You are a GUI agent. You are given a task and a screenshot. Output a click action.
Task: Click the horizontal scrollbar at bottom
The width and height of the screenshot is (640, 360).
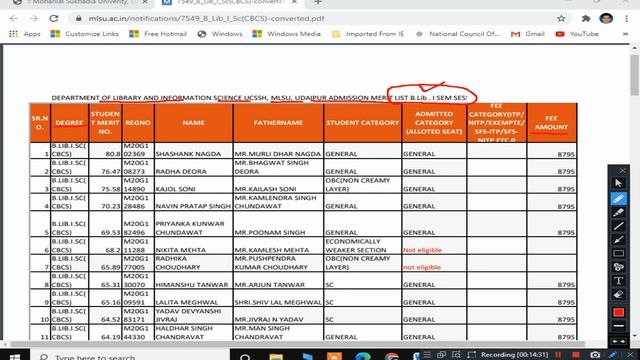[x=298, y=344]
